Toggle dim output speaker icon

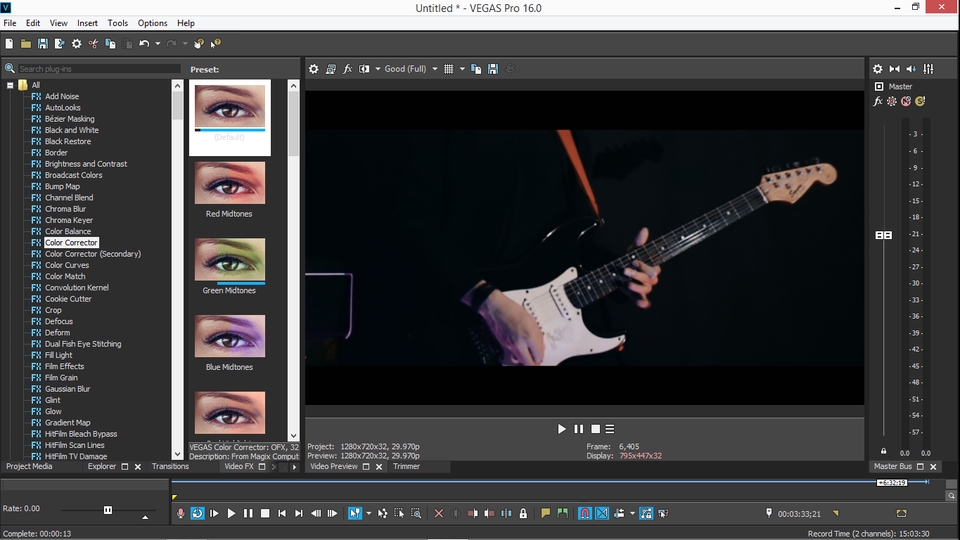pyautogui.click(x=911, y=69)
